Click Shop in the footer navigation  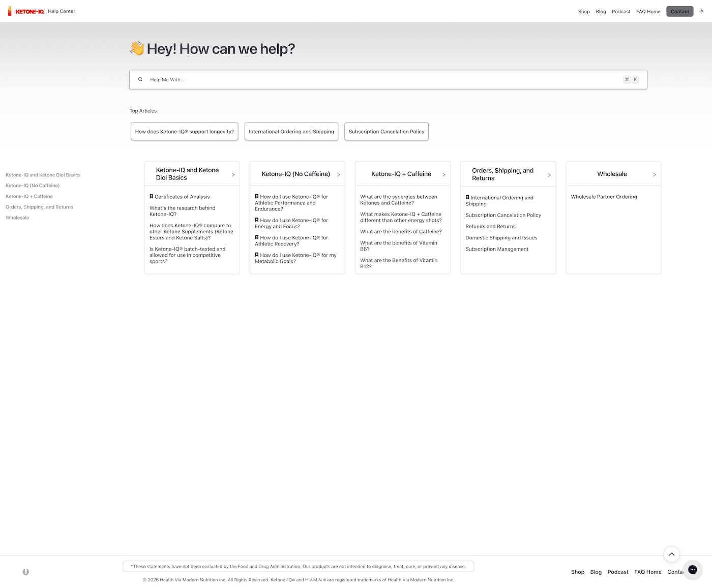[x=578, y=572]
